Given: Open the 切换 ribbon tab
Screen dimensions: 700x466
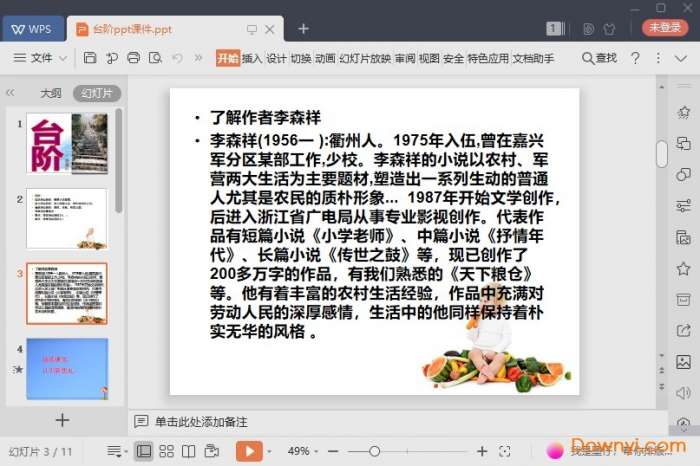Looking at the screenshot, I should [x=301, y=58].
